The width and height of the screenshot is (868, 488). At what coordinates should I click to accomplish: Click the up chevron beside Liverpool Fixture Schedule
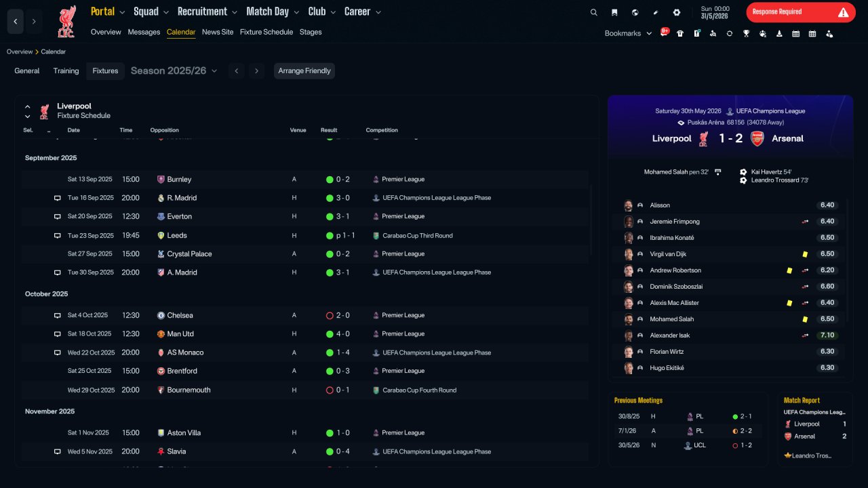click(28, 106)
